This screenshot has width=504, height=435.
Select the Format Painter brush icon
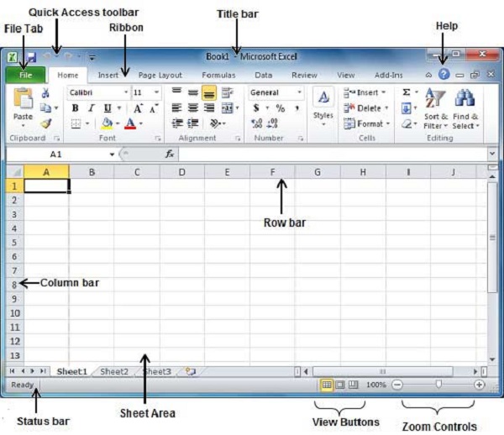pos(46,123)
